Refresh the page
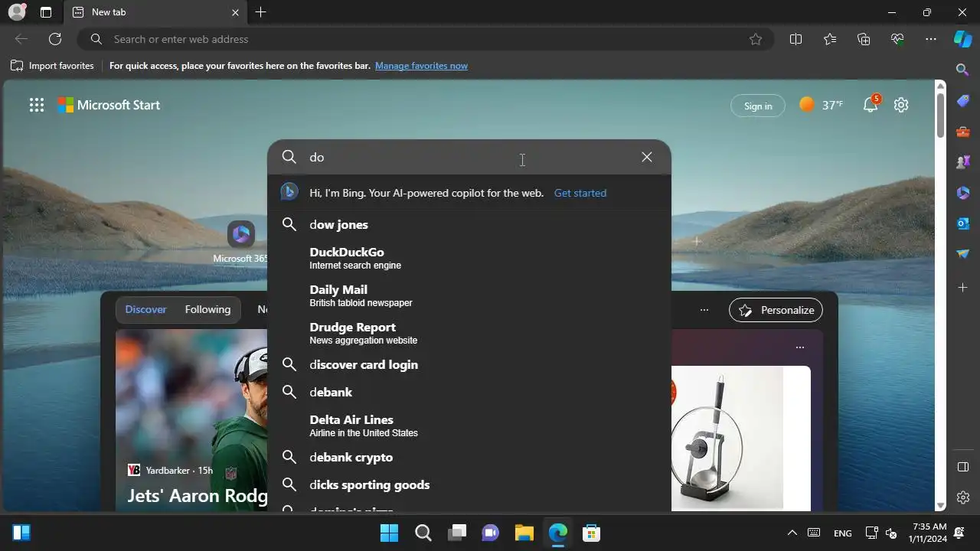980x551 pixels. pos(55,39)
